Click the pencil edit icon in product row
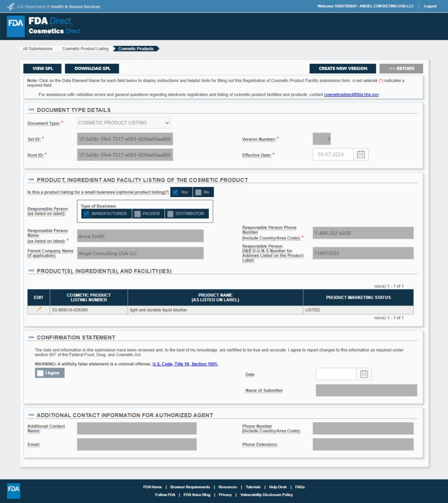Viewport: 448px width, 503px height. pos(39,309)
